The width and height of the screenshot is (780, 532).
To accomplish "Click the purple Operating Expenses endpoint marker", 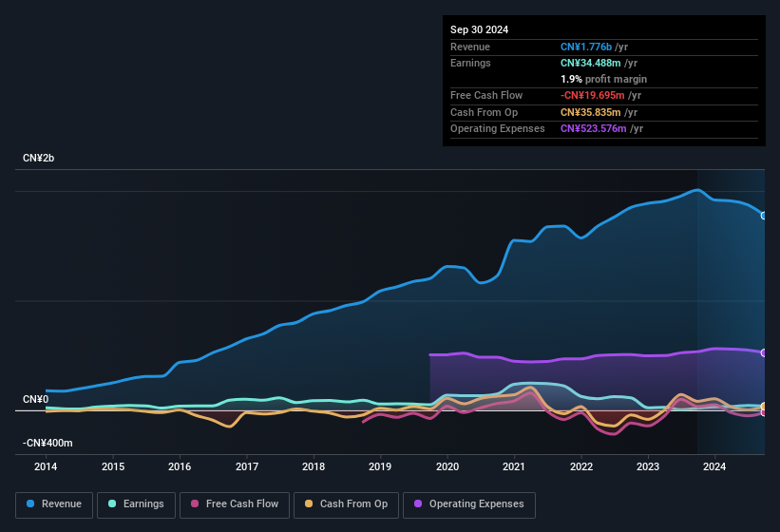I will click(x=763, y=352).
